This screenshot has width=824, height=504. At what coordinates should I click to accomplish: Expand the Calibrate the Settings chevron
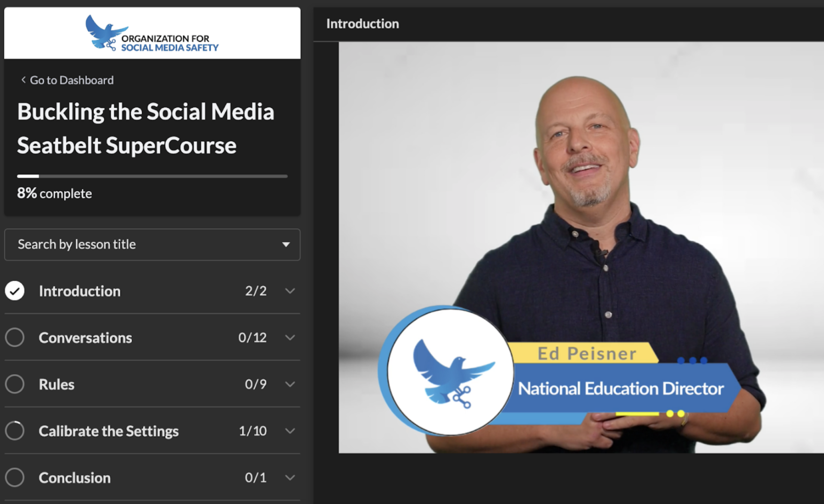coord(290,431)
